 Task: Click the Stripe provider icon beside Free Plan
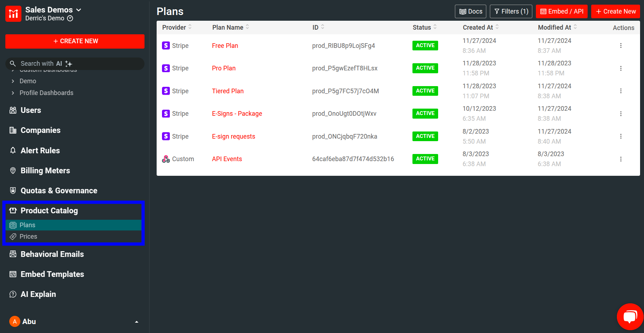(166, 45)
